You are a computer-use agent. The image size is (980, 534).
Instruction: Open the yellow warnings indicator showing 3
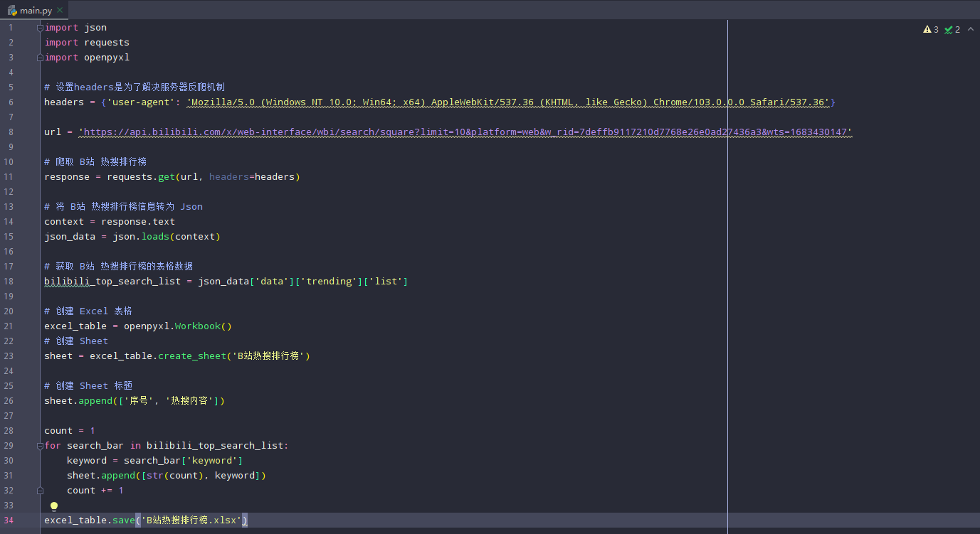point(931,29)
